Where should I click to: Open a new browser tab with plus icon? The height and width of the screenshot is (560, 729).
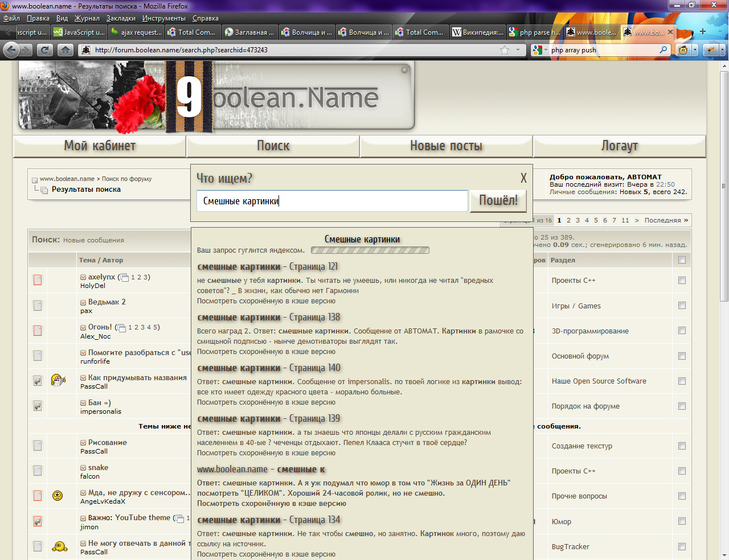[703, 32]
